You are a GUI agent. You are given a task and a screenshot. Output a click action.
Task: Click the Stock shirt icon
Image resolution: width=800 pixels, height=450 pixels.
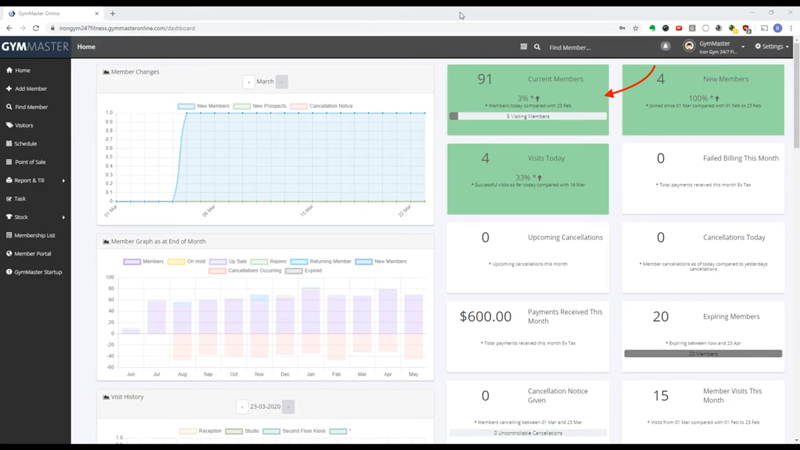pos(9,217)
